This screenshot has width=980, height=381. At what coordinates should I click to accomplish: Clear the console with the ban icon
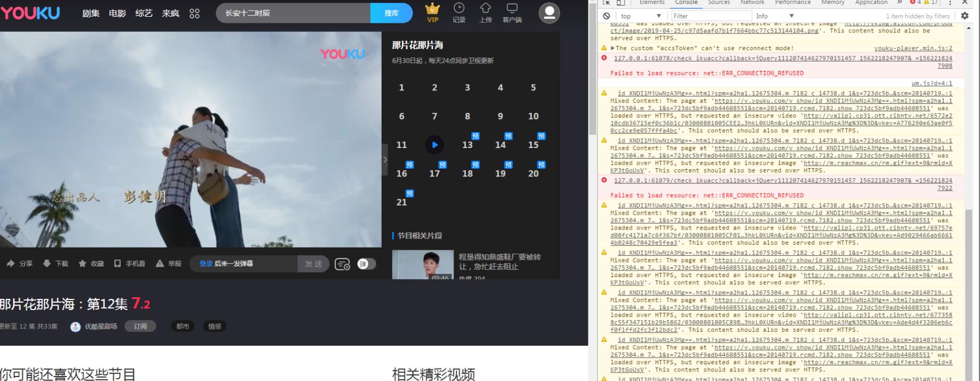(606, 16)
